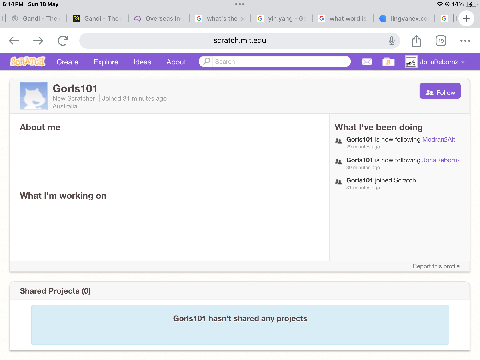Follow Gorls101 with the Follow button
480x360 pixels.
440,91
